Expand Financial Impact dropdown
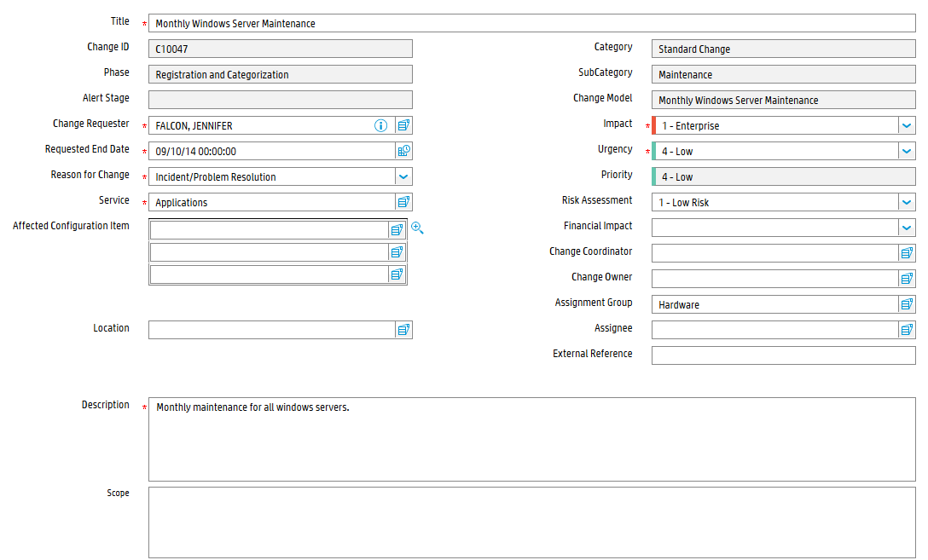 [907, 227]
